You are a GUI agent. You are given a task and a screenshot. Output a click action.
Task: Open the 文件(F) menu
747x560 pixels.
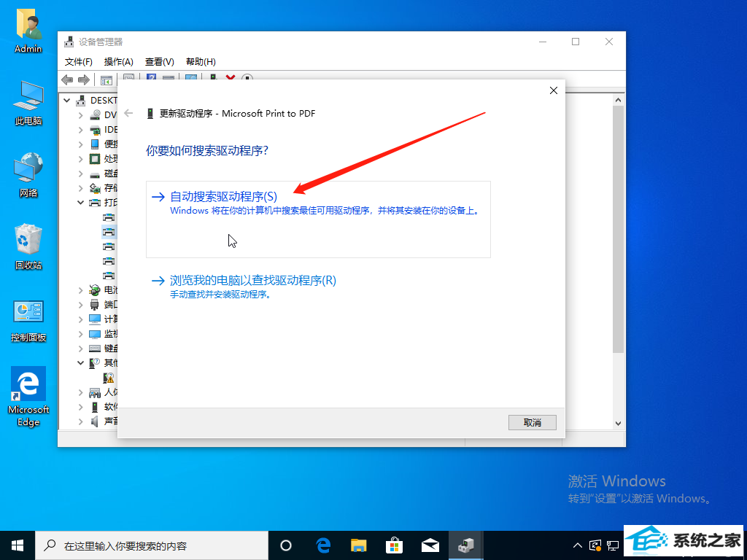tap(79, 62)
